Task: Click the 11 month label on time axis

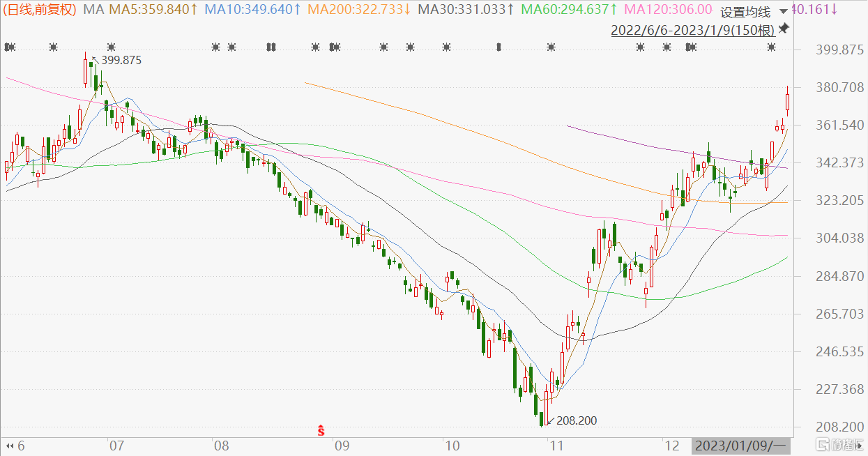Action: 557,446
